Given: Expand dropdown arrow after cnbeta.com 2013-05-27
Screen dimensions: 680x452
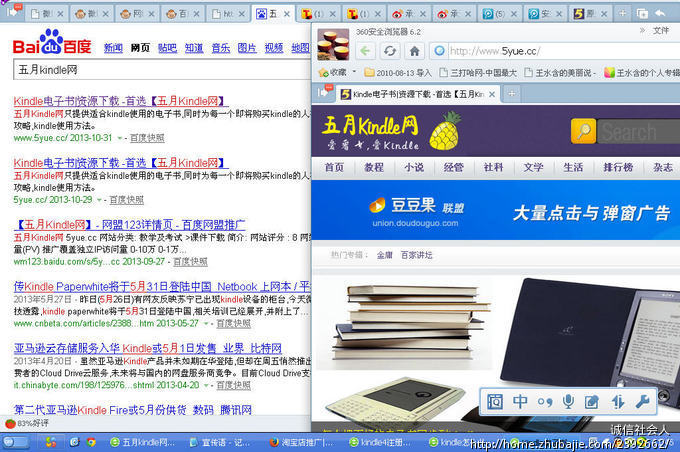Looking at the screenshot, I should tap(206, 324).
